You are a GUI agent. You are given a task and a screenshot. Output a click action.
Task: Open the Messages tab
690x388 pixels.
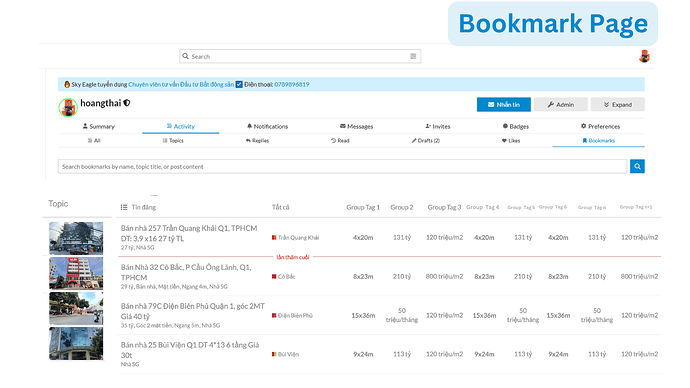pyautogui.click(x=356, y=126)
